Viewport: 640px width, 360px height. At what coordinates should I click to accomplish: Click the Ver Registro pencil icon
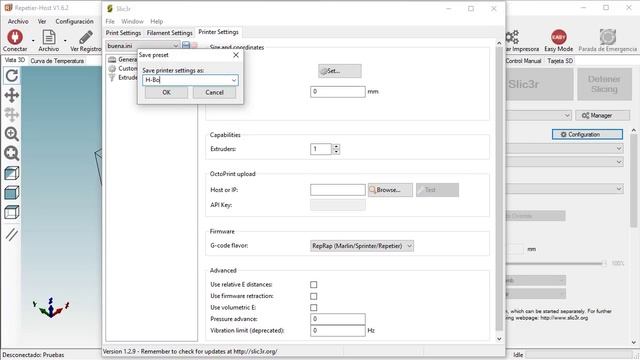pyautogui.click(x=86, y=37)
